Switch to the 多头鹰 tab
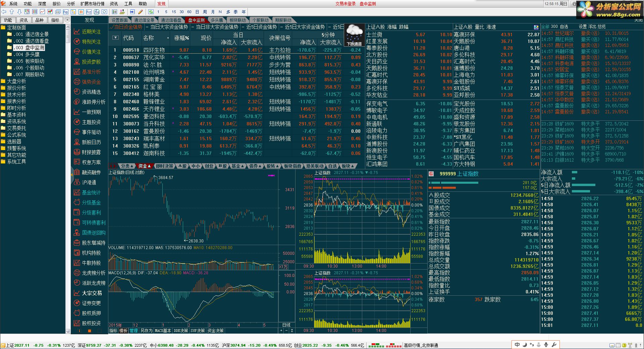644x349 pixels. [217, 20]
